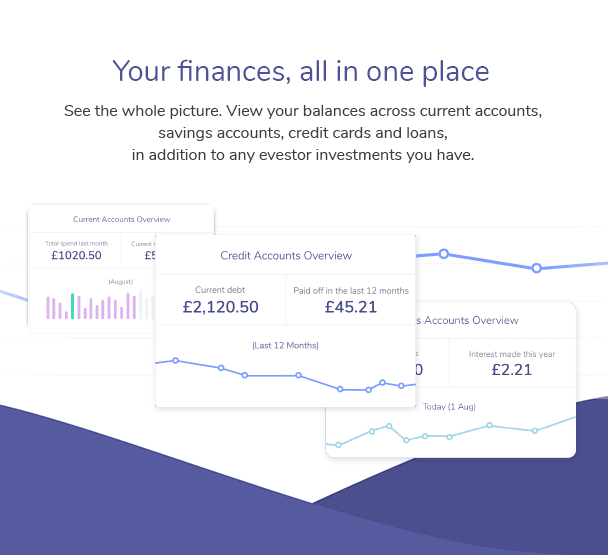Click the £45.21 paid off amount

point(351,307)
